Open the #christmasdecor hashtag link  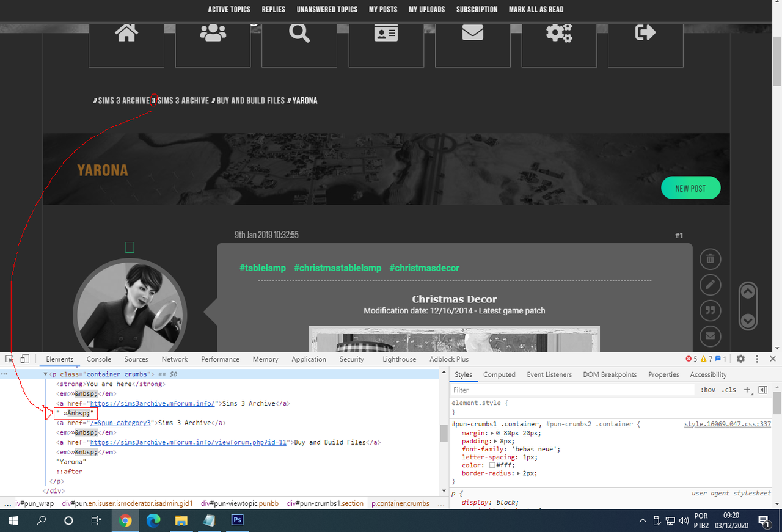point(424,268)
